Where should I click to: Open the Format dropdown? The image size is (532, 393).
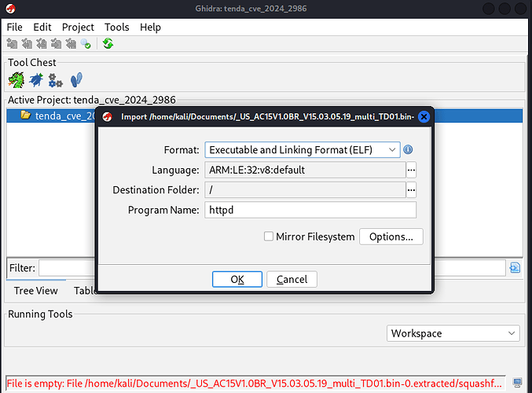(303, 149)
